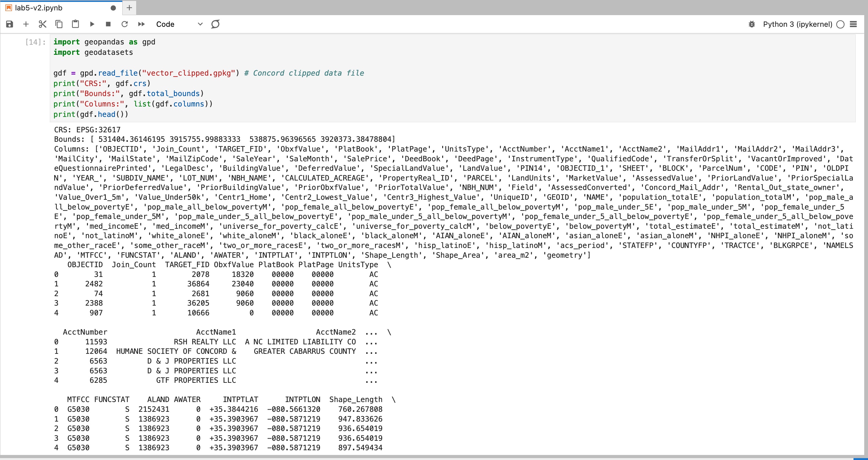Insert a new cell below with the plus icon

26,24
